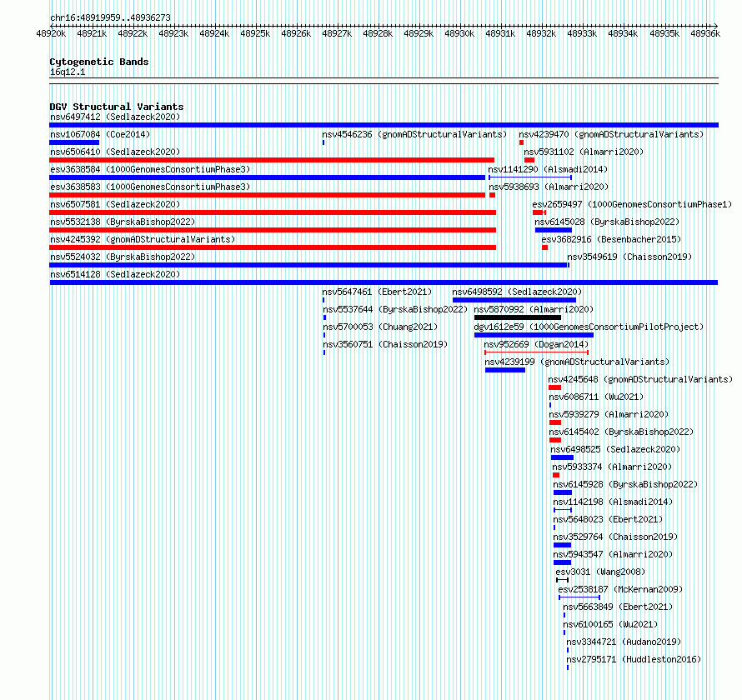Click the nsv6498592 (Sedlazeck2020) label
Screen dimensions: 742x700
coord(517,292)
